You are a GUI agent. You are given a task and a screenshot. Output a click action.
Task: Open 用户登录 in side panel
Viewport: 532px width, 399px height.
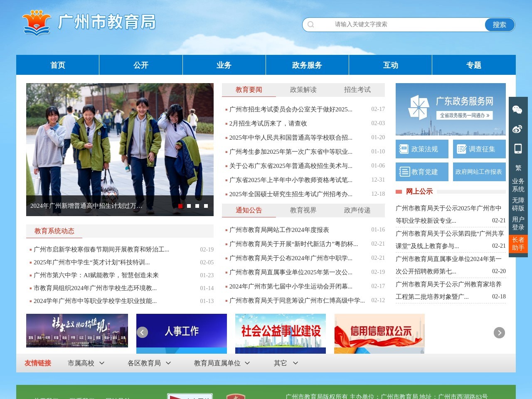pos(518,223)
